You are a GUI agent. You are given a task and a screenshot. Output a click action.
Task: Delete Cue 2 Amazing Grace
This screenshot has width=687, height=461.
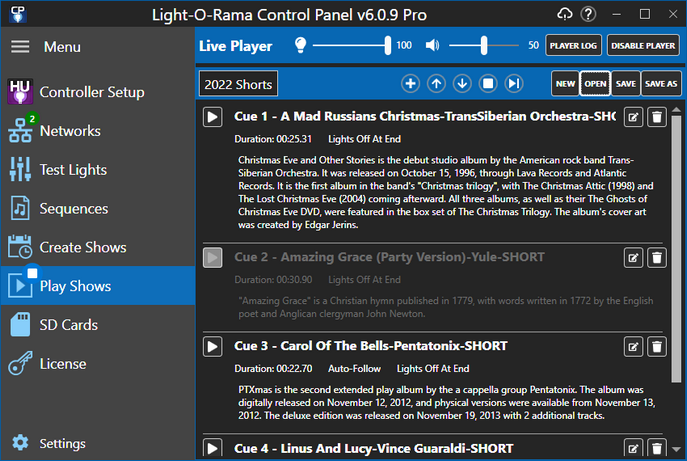point(657,258)
